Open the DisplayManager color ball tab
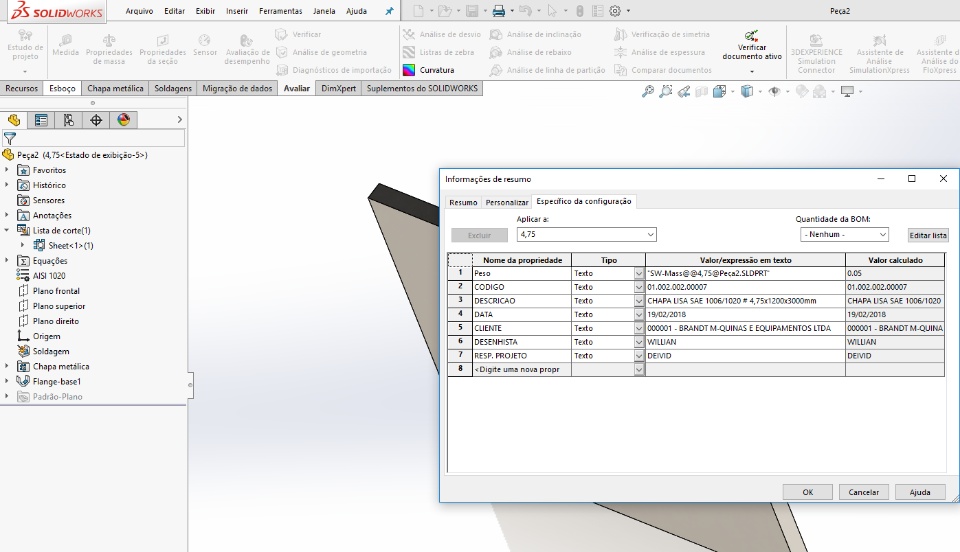960x552 pixels. [124, 120]
